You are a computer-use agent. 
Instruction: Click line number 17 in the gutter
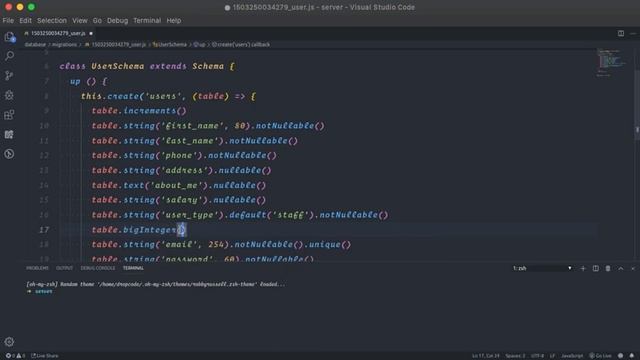click(44, 230)
